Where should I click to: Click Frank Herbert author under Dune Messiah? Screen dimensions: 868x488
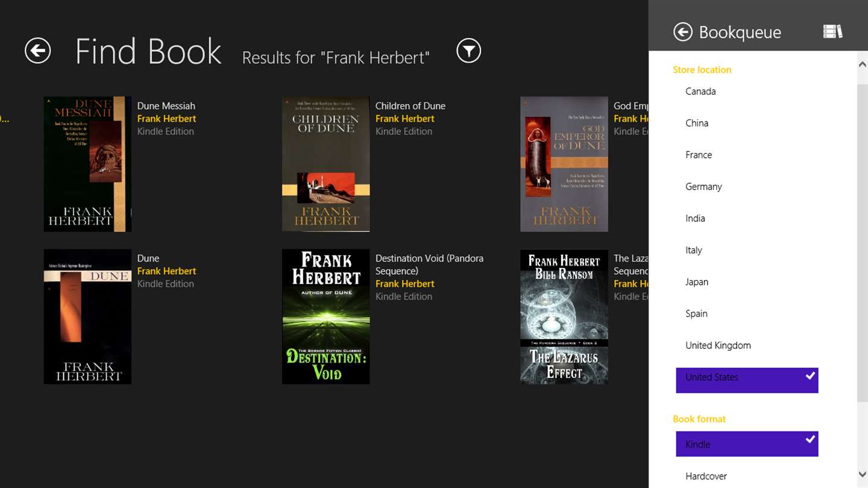click(167, 119)
